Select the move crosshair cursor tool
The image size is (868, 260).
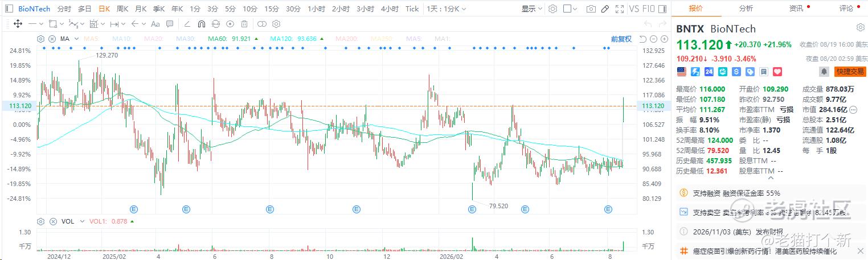pyautogui.click(x=18, y=24)
